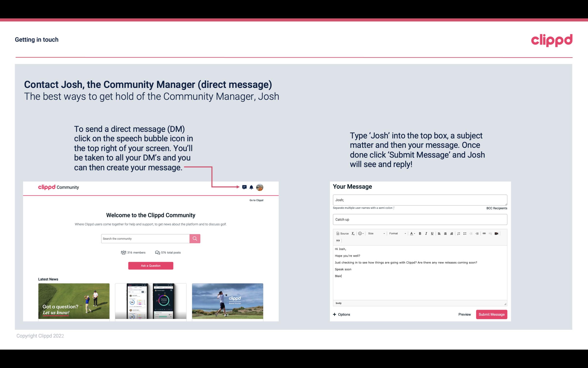Click the notifications bell icon
This screenshot has width=588, height=368.
251,187
